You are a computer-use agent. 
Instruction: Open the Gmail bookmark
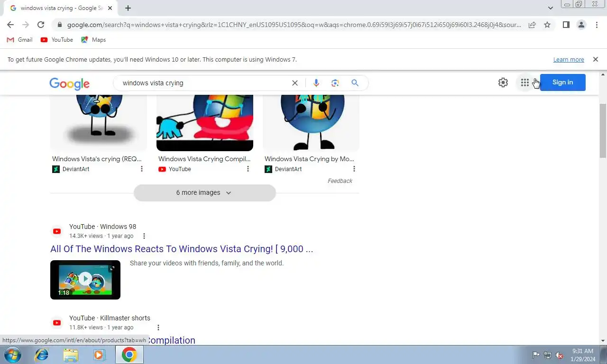(x=19, y=40)
